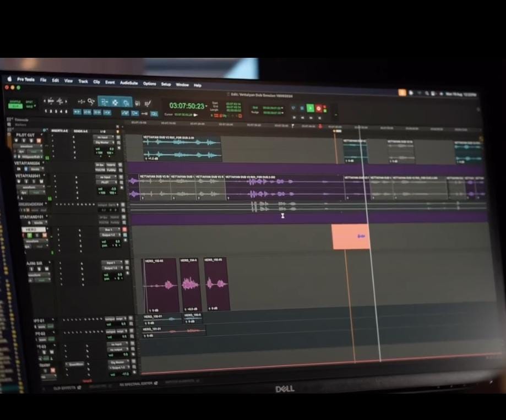Choose the Selector tool

click(115, 102)
